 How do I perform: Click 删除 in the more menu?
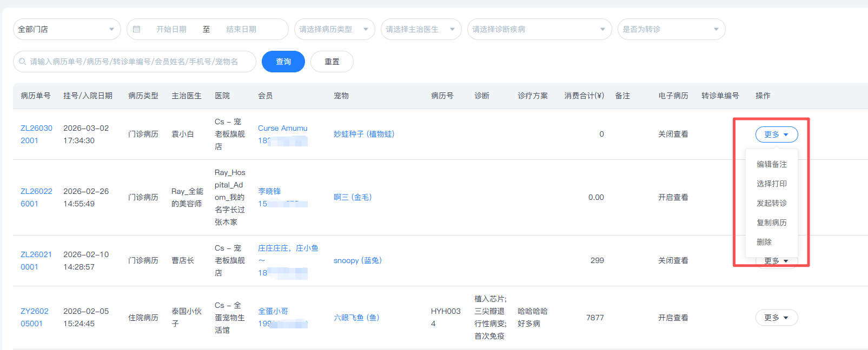tap(764, 242)
